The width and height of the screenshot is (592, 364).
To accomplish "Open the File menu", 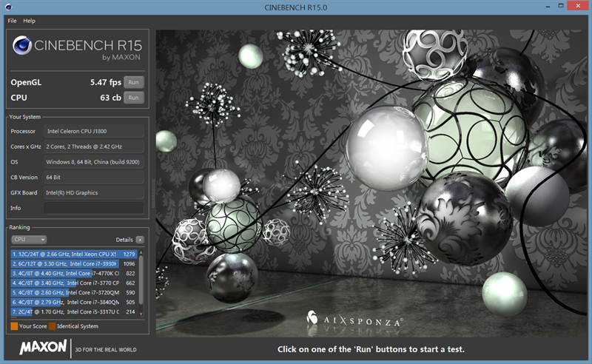I will [x=12, y=21].
